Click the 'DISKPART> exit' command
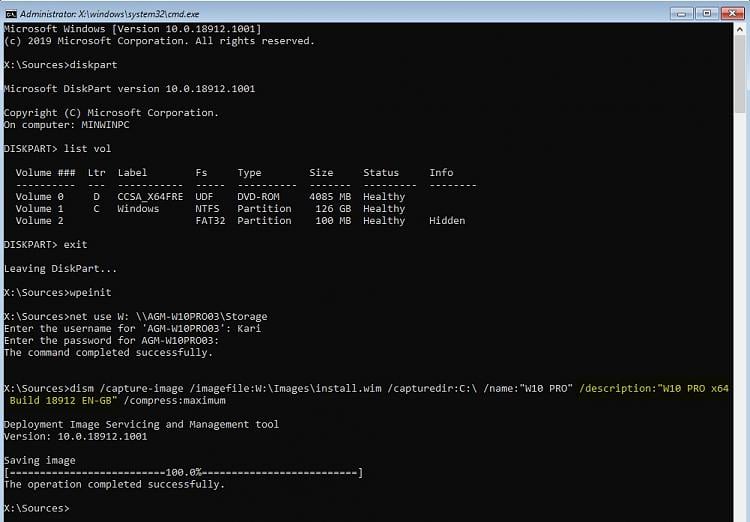The image size is (750, 522). 45,244
